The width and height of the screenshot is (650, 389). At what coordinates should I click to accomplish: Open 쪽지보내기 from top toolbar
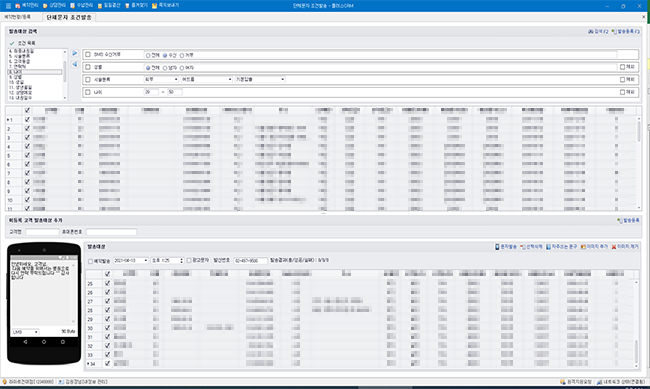pos(165,5)
